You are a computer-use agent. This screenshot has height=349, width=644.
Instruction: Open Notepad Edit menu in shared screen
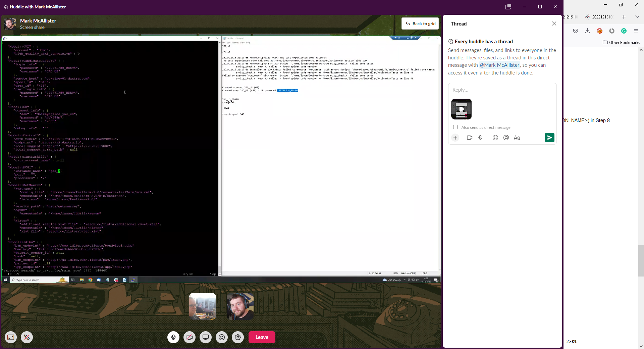[228, 43]
